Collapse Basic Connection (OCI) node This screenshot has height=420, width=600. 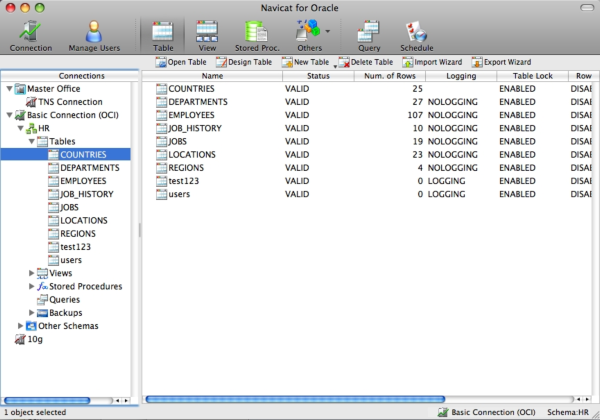10,115
